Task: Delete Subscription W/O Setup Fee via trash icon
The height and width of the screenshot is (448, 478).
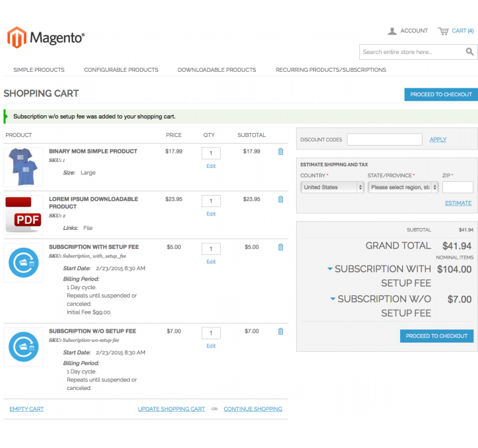Action: 280,331
